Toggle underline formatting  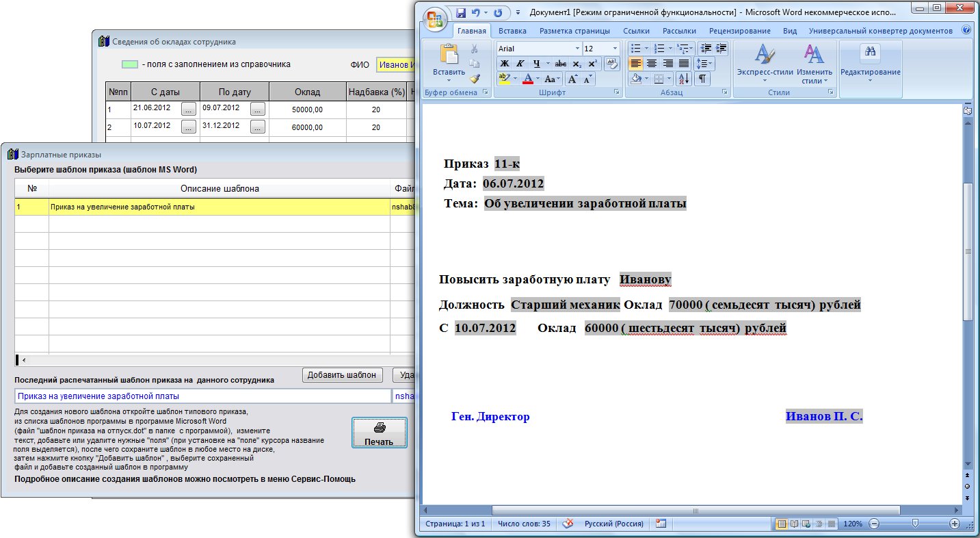pyautogui.click(x=537, y=64)
